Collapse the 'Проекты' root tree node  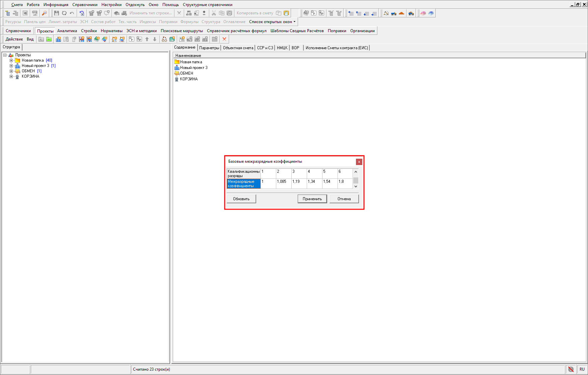5,55
